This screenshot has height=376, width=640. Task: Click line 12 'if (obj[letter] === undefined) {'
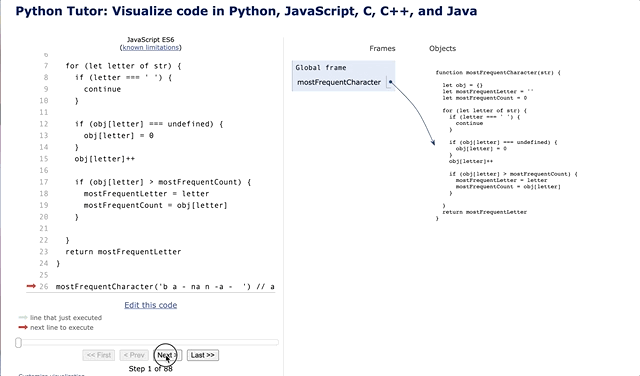[149, 124]
